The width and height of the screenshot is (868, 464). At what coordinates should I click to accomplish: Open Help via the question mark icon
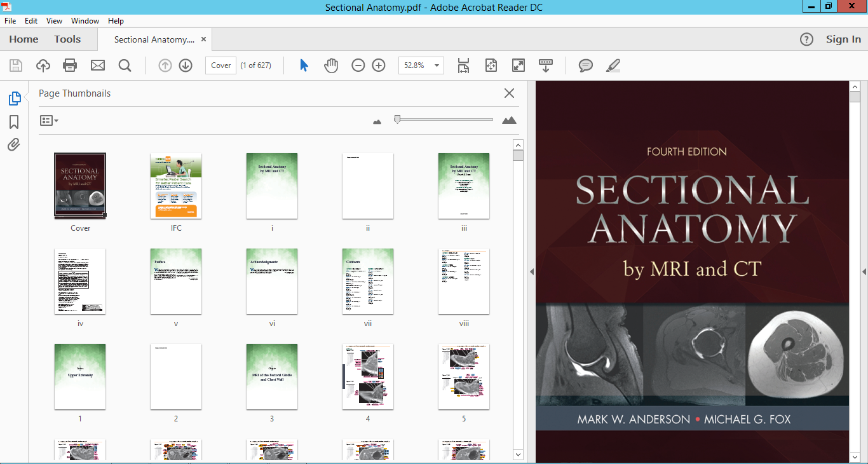[806, 39]
